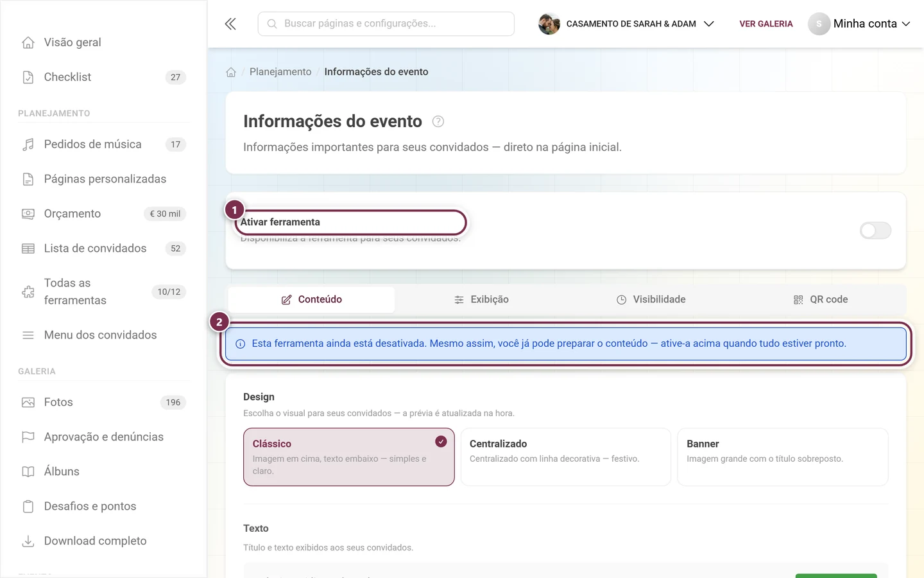The image size is (924, 578).
Task: Click the Aprovação e denúncias flag icon
Action: pyautogui.click(x=28, y=437)
